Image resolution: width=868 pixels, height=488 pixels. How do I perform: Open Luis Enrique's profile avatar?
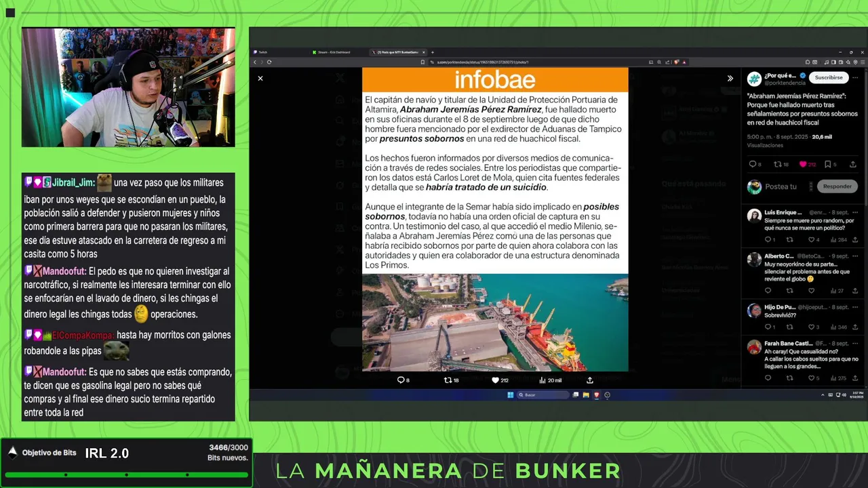point(754,216)
